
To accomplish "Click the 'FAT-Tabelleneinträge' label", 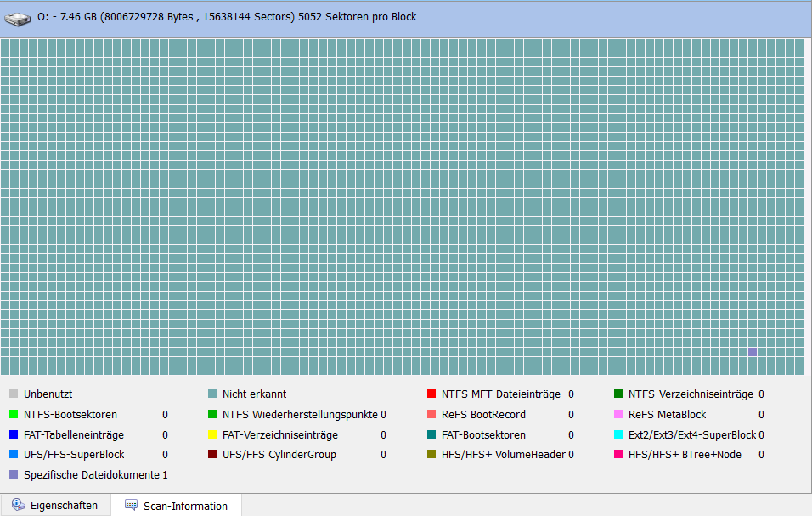I will 74,434.
